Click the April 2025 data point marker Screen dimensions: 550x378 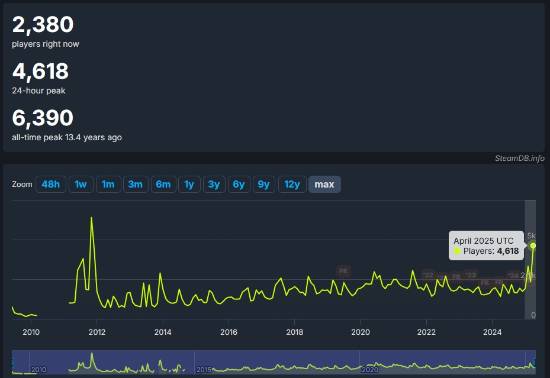533,246
